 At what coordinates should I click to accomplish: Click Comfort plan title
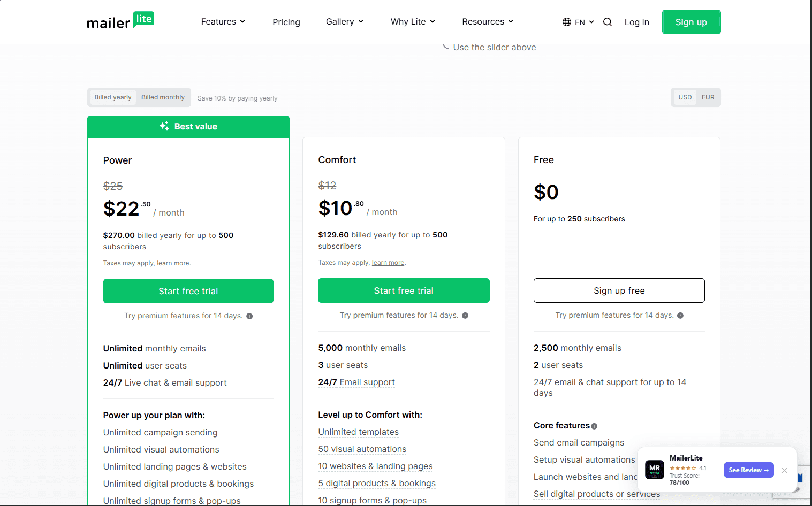[x=337, y=160]
